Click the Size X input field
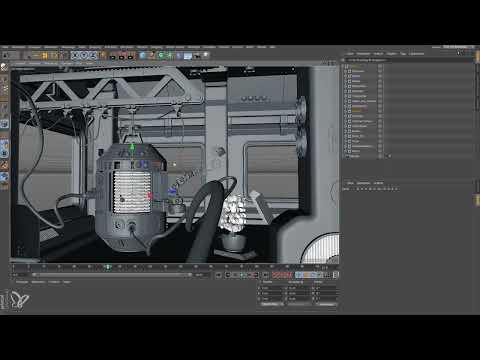The height and width of the screenshot is (360, 480). [300, 288]
